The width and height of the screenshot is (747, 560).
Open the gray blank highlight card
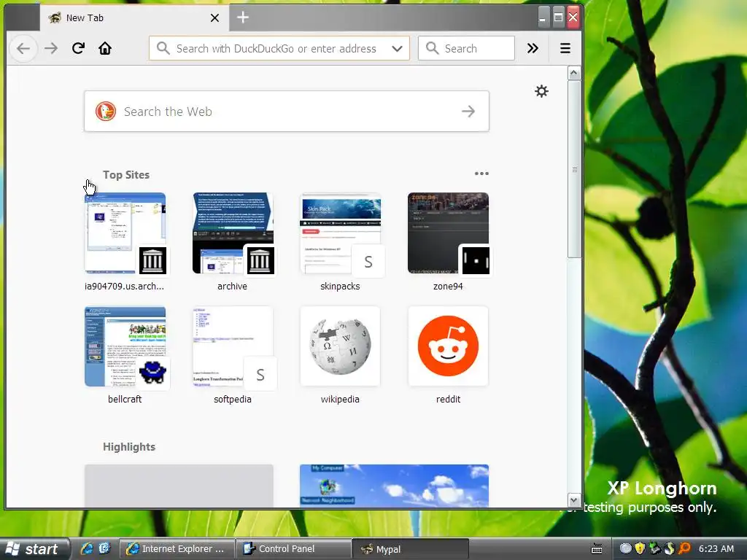point(179,486)
